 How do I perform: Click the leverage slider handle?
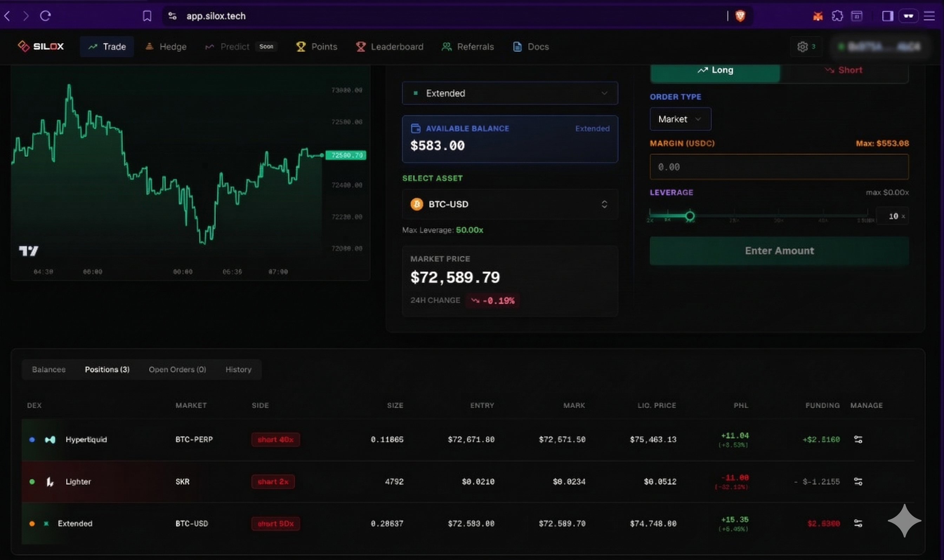(689, 216)
